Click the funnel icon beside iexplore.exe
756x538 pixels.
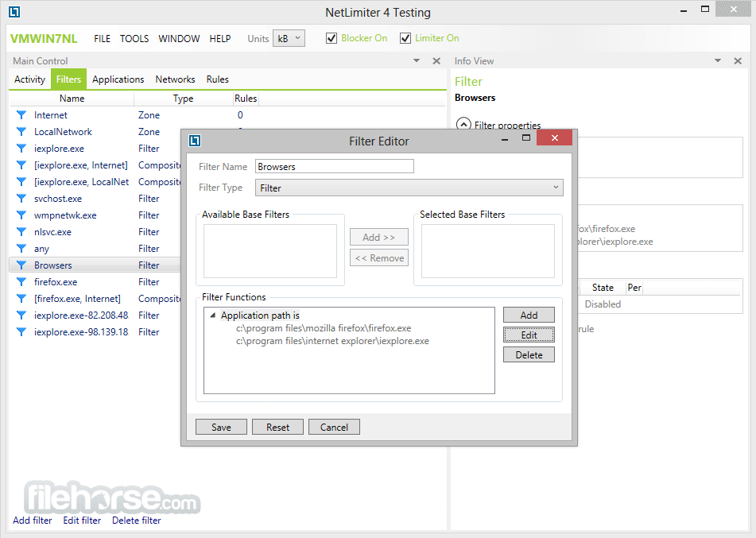[x=21, y=148]
